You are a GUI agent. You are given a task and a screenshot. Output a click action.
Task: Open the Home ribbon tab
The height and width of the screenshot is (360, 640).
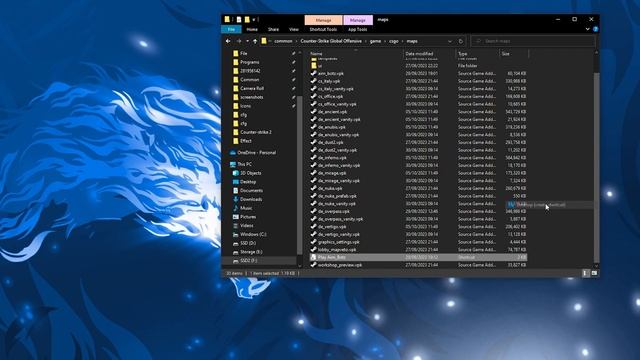(x=252, y=29)
